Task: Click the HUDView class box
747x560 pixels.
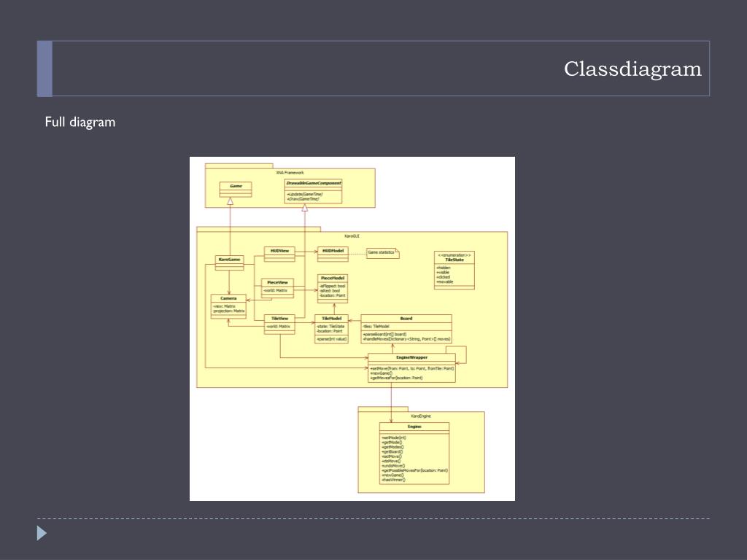Action: tap(279, 254)
